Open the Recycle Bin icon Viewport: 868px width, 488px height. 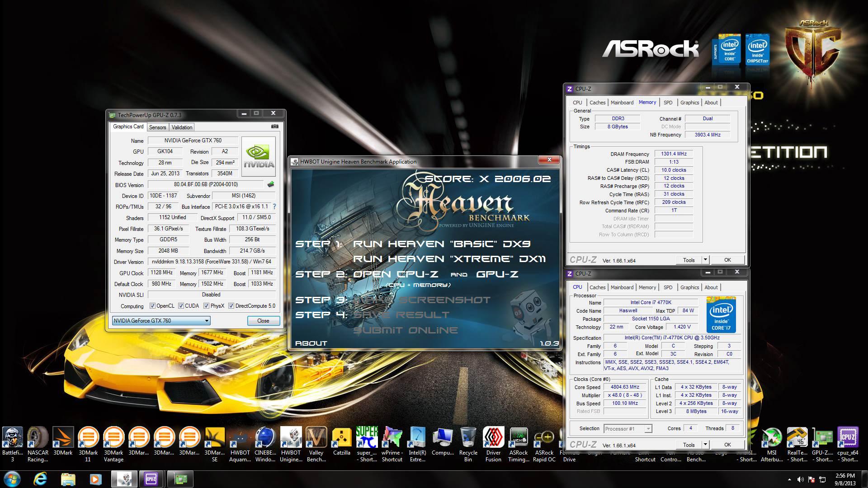coord(468,445)
